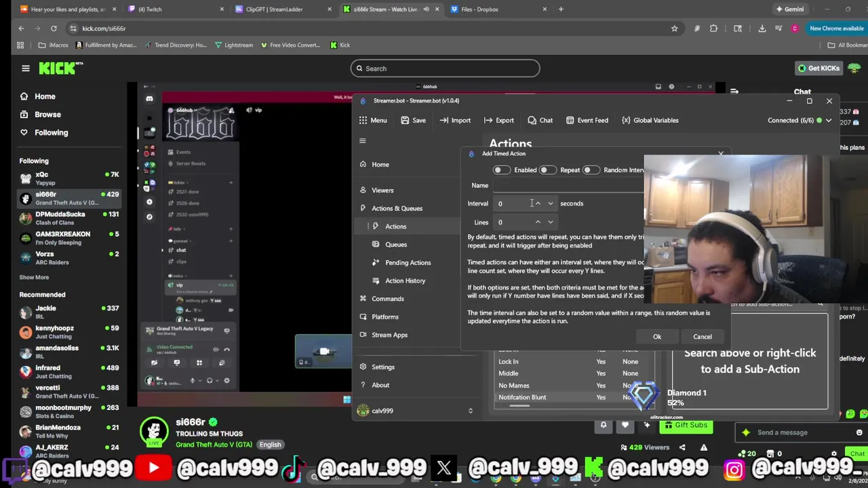
Task: Open vercetti in Recommended channels
Action: (69, 392)
